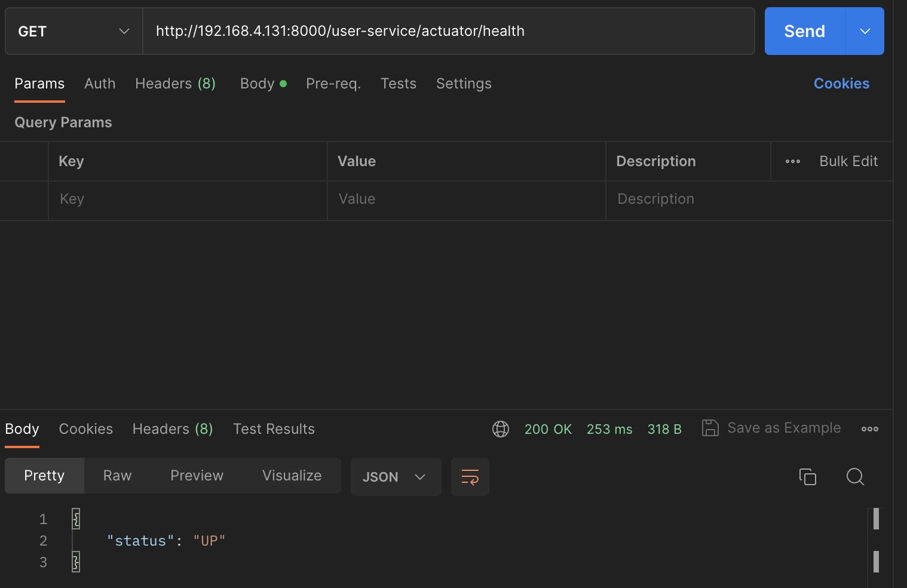The width and height of the screenshot is (907, 588).
Task: Open the response Headers (8) tab
Action: (173, 429)
